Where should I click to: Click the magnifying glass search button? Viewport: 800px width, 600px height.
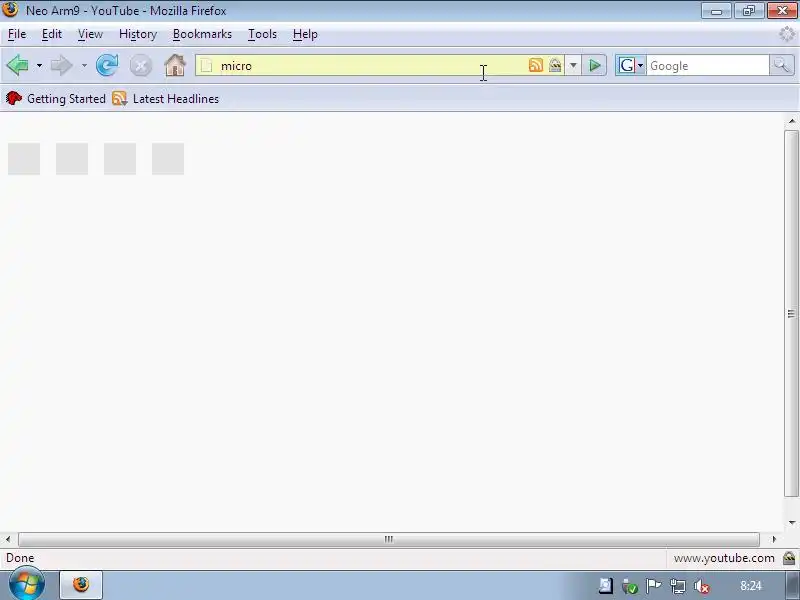(782, 66)
